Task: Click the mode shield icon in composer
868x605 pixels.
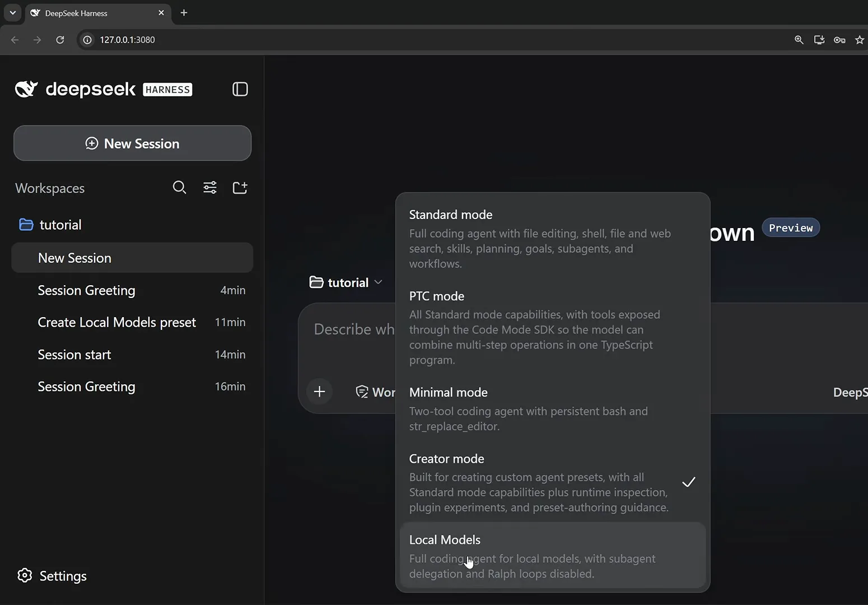Action: coord(362,392)
